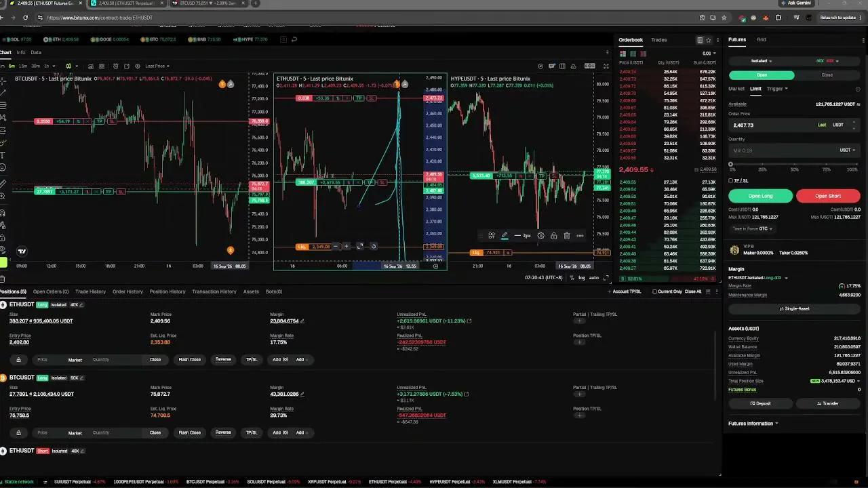Click the favorite star icon in orderbook header
This screenshot has height=488, width=868.
point(709,40)
